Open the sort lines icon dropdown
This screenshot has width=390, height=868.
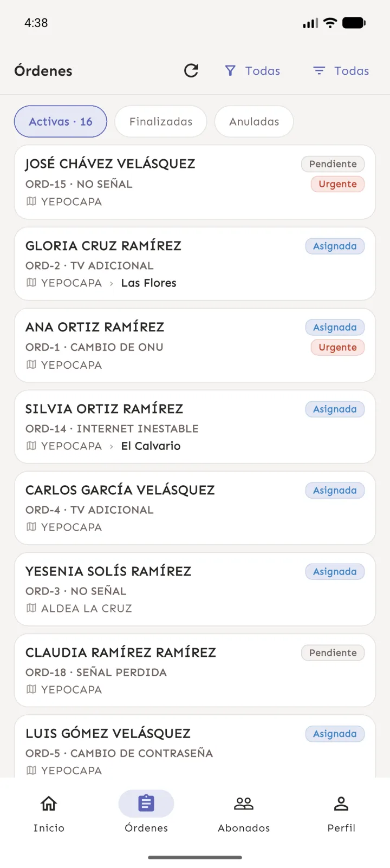(x=319, y=71)
